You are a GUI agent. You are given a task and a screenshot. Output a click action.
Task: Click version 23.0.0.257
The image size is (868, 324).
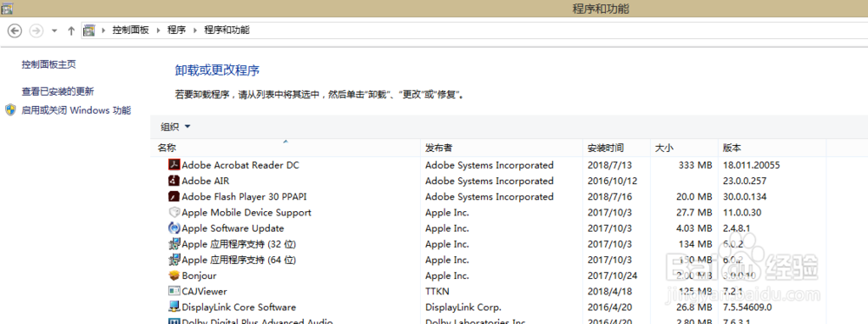[x=745, y=181]
